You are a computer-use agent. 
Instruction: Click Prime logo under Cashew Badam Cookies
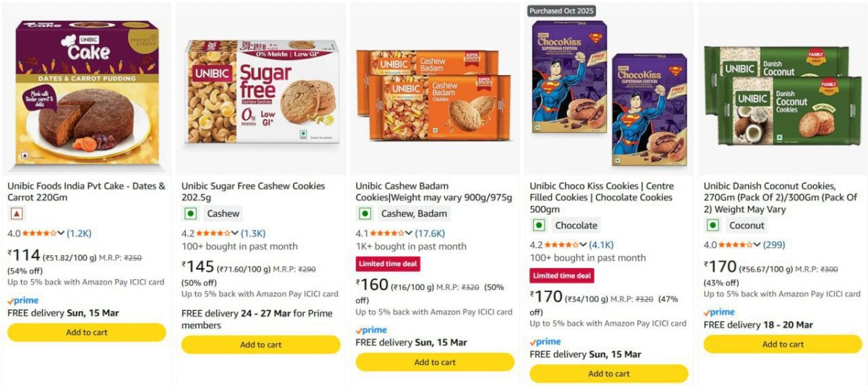pos(371,330)
